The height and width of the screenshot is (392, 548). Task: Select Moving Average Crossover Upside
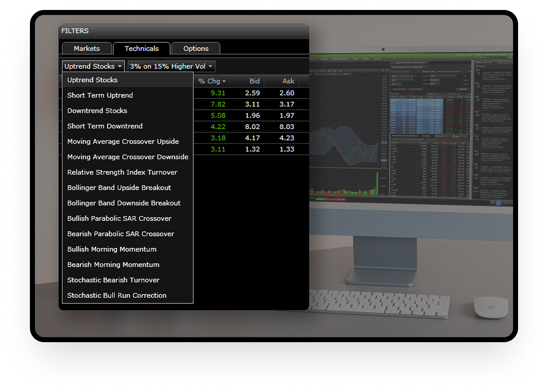[x=123, y=142]
